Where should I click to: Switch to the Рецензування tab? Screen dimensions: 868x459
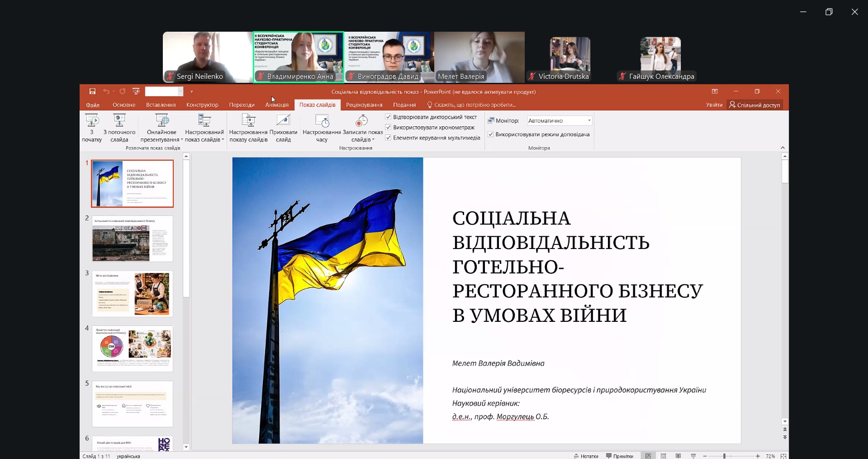[x=364, y=105]
